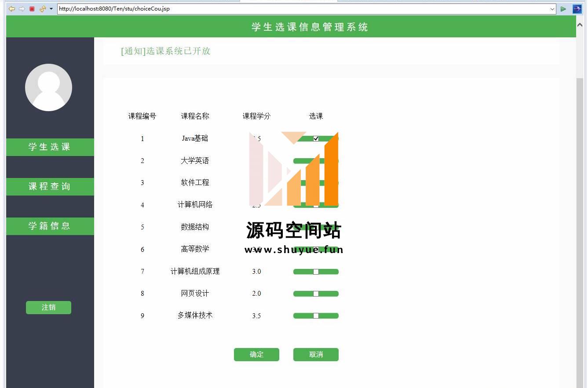588x388 pixels.
Task: Uncheck the Java基础 course checkbox
Action: [x=316, y=139]
